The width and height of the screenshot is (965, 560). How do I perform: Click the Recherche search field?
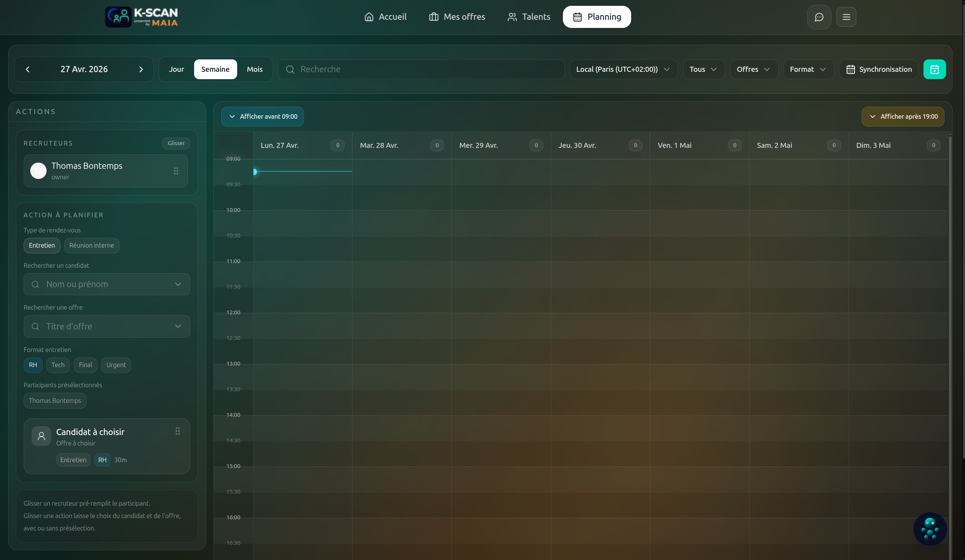[421, 69]
